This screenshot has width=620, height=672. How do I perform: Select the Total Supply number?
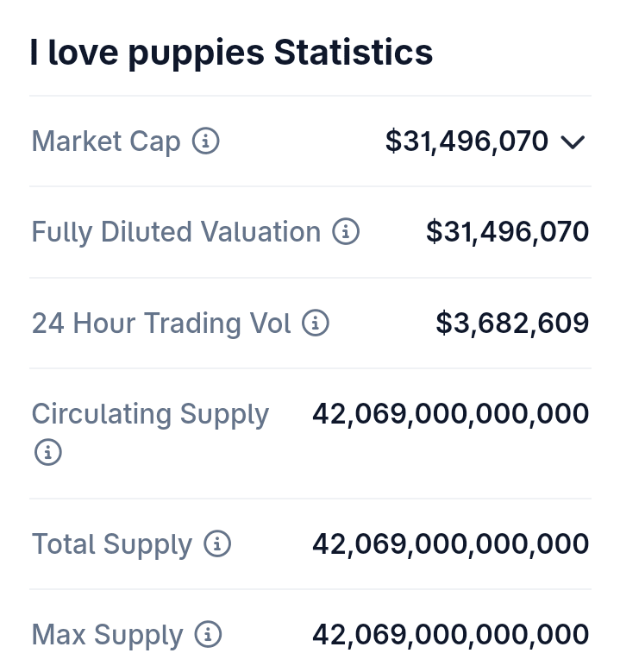(450, 544)
